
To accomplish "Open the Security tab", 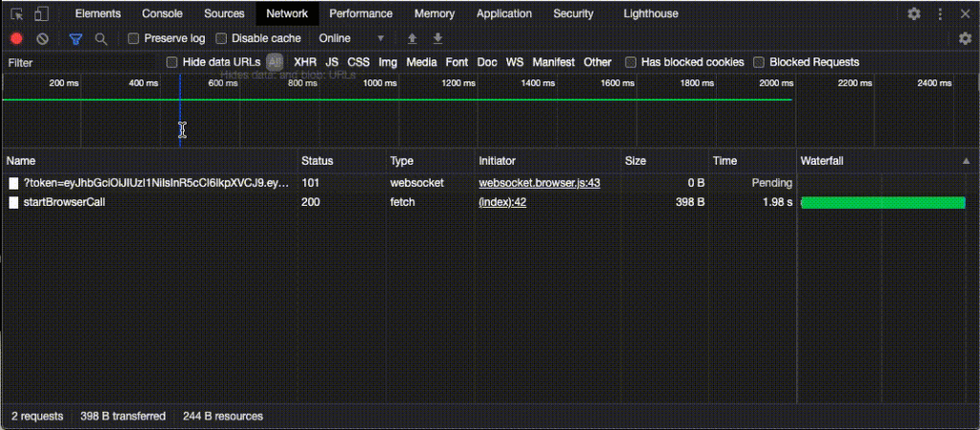I will [573, 13].
